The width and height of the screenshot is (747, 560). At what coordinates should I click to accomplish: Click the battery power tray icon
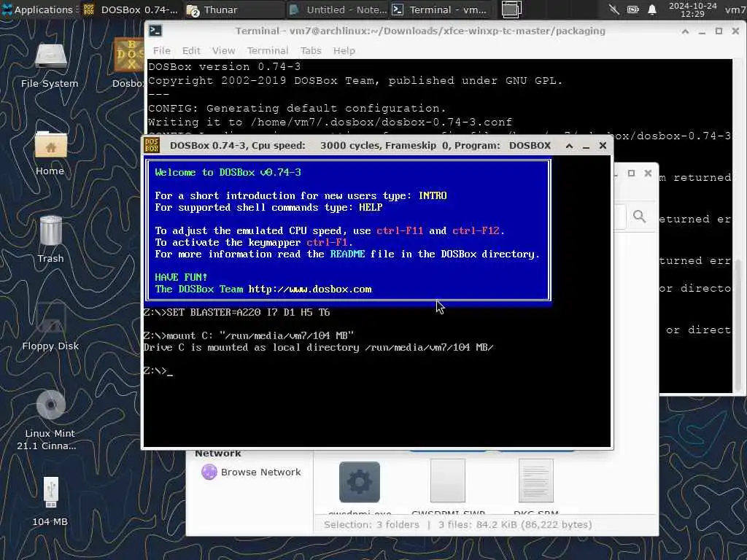point(632,9)
